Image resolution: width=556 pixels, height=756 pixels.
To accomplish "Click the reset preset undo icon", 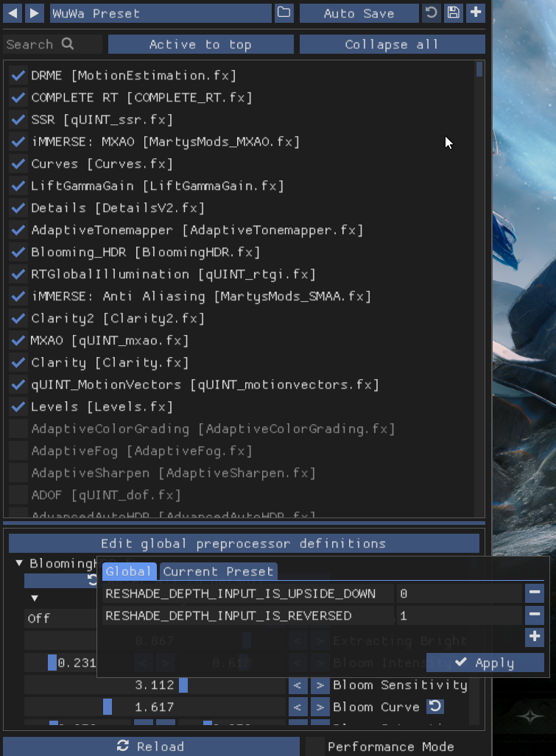I will click(x=432, y=13).
